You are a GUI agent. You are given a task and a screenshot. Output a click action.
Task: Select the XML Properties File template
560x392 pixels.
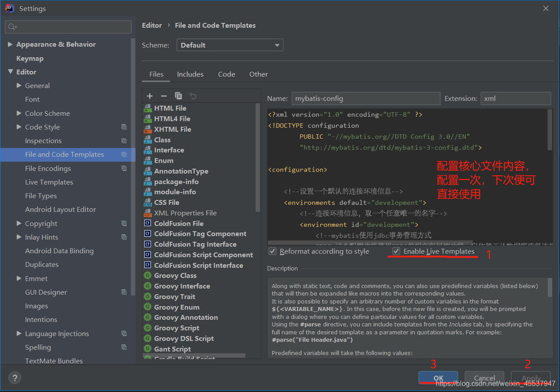185,213
